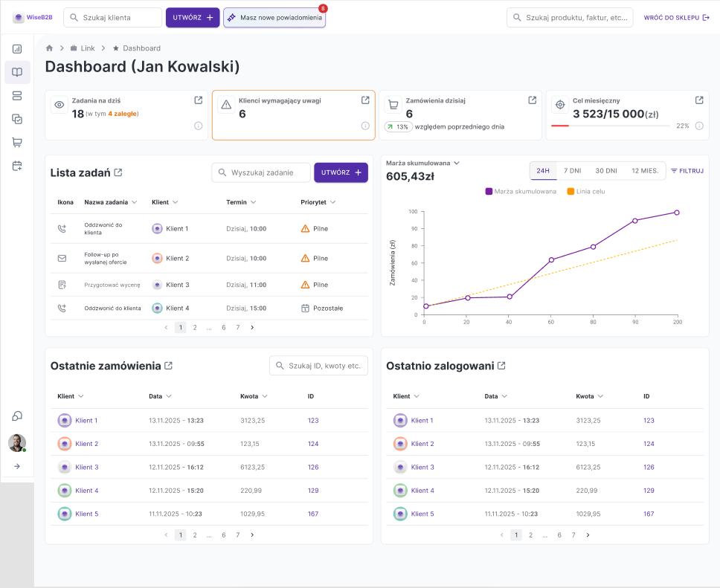This screenshot has width=720, height=588.
Task: Open the external link icon on 'Cel miesięczny' card
Action: pyautogui.click(x=699, y=100)
